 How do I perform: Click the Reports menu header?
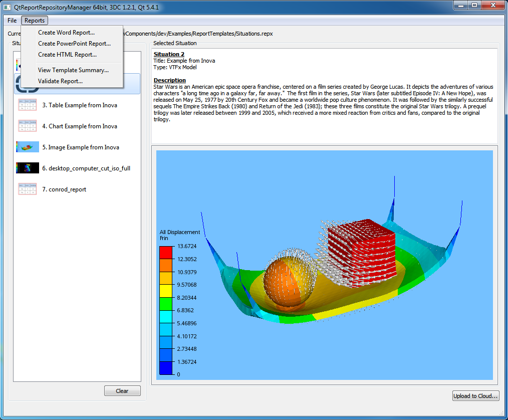click(x=35, y=21)
